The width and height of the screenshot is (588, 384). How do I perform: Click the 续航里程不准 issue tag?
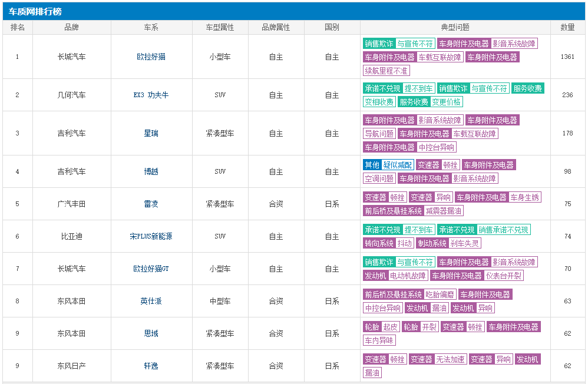point(387,71)
